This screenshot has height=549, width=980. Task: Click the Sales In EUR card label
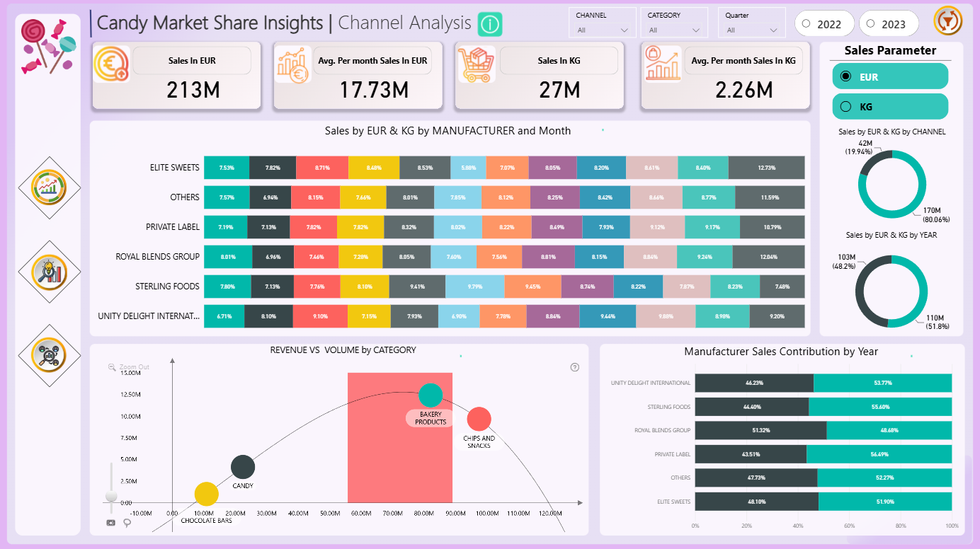click(192, 61)
